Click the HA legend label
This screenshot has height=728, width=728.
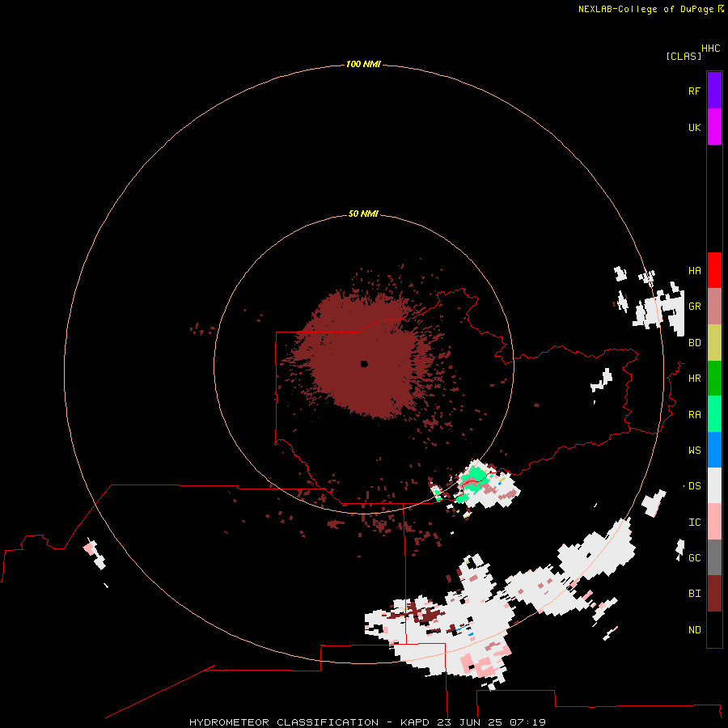pyautogui.click(x=694, y=271)
